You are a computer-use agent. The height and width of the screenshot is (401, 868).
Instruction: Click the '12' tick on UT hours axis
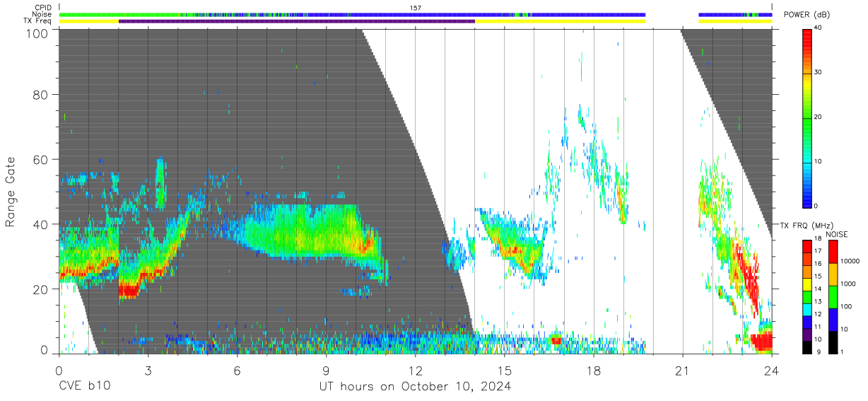click(415, 371)
